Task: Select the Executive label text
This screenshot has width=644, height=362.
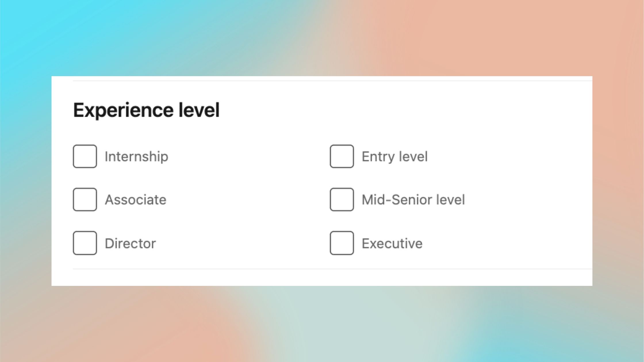Action: tap(392, 243)
